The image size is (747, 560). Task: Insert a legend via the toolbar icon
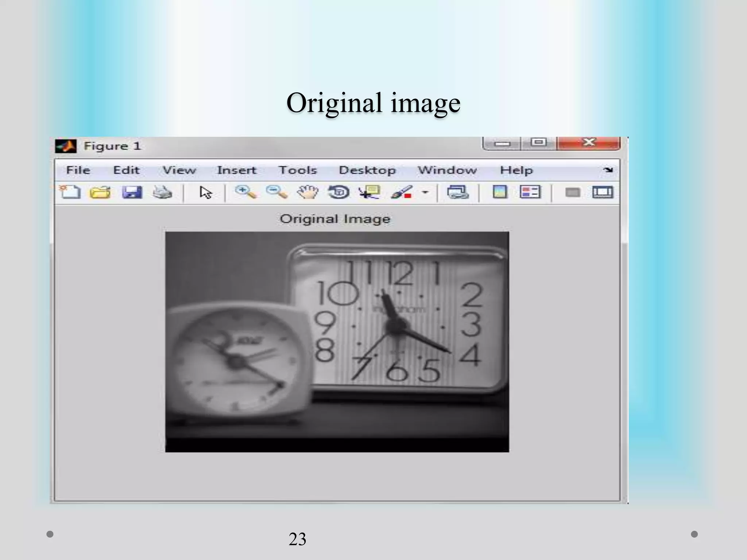pos(530,192)
